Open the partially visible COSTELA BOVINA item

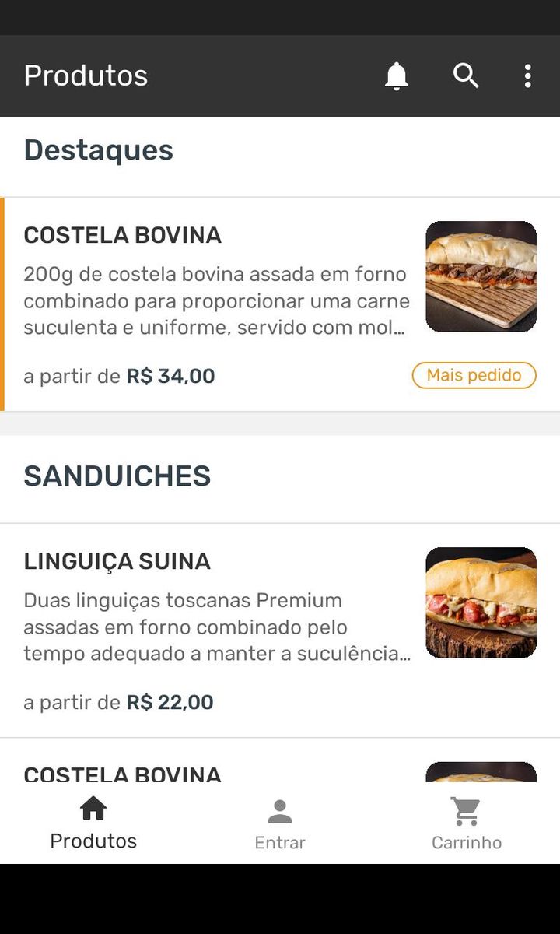(x=123, y=774)
